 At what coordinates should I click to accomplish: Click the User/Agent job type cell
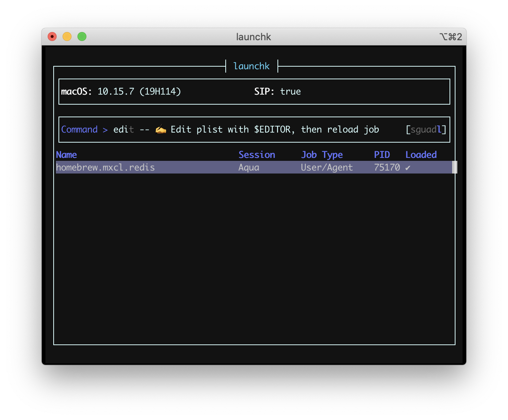(327, 168)
